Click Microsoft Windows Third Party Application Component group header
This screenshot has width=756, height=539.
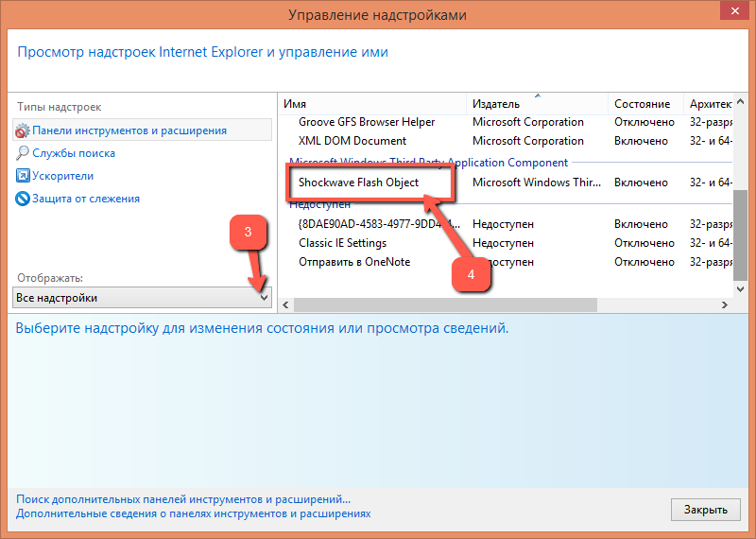coord(429,163)
